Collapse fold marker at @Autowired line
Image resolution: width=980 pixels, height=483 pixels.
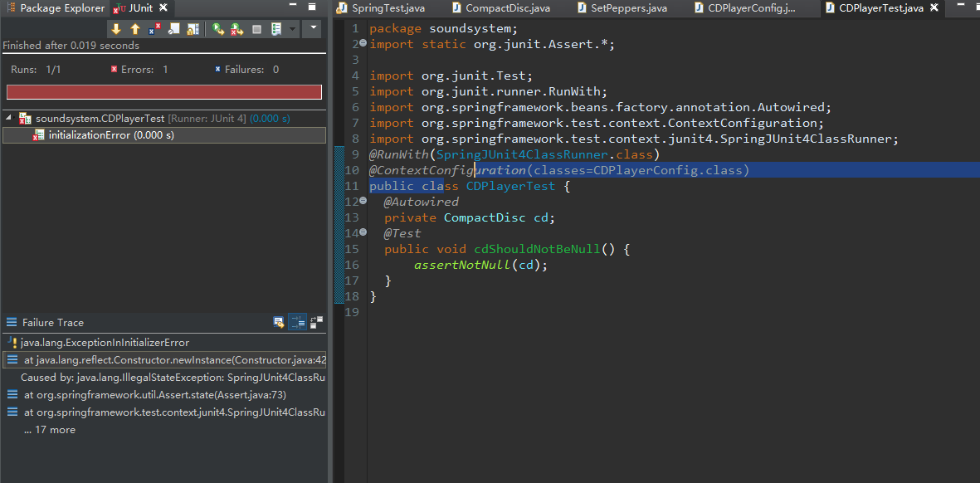pyautogui.click(x=363, y=201)
